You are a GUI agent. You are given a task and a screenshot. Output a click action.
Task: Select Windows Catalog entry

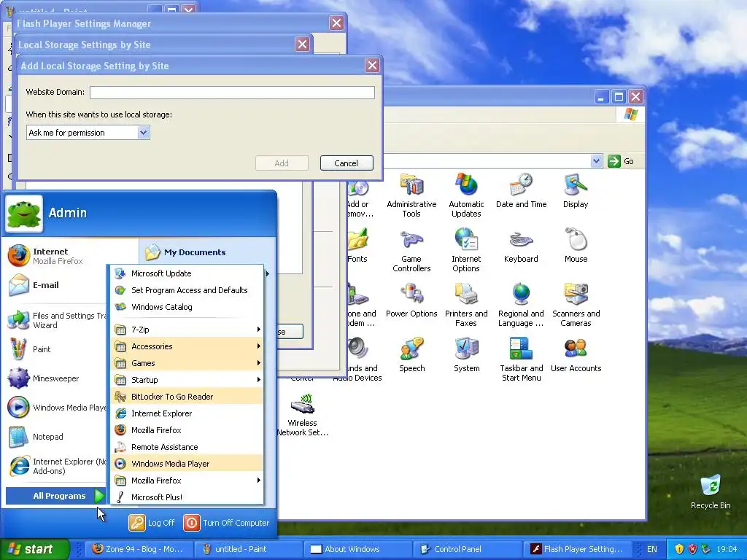point(187,307)
